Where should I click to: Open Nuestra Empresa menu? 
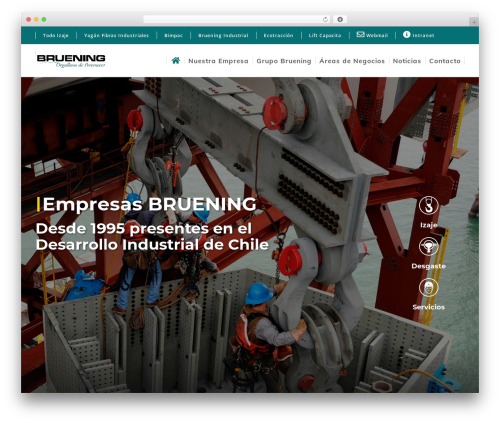218,61
